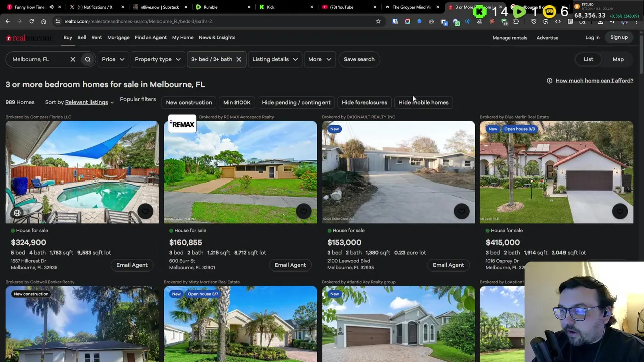Click the browser address bar URL

point(138,21)
